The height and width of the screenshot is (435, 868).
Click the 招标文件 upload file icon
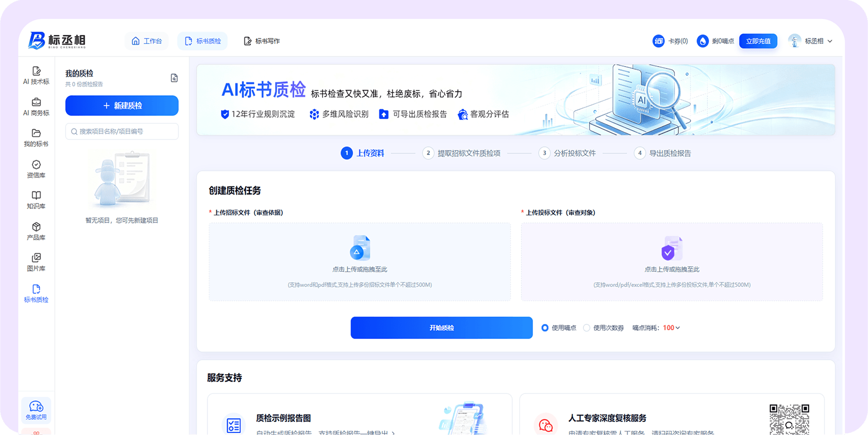point(360,248)
